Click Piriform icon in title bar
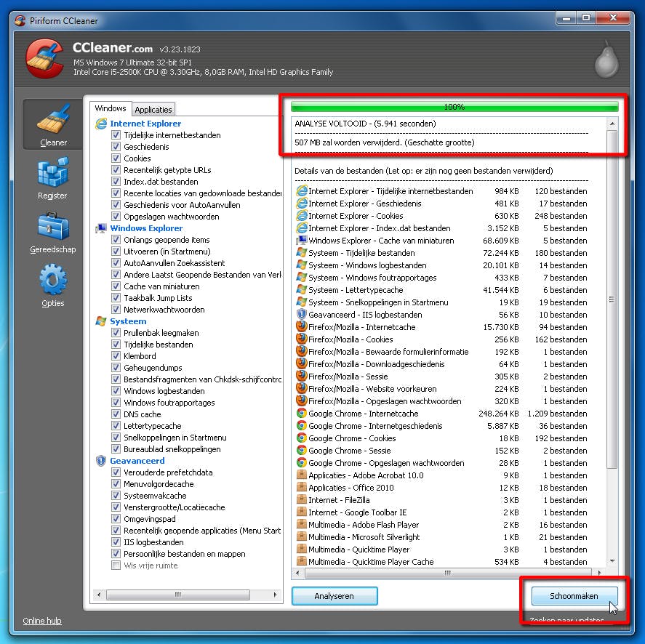The width and height of the screenshot is (645, 644). 20,20
